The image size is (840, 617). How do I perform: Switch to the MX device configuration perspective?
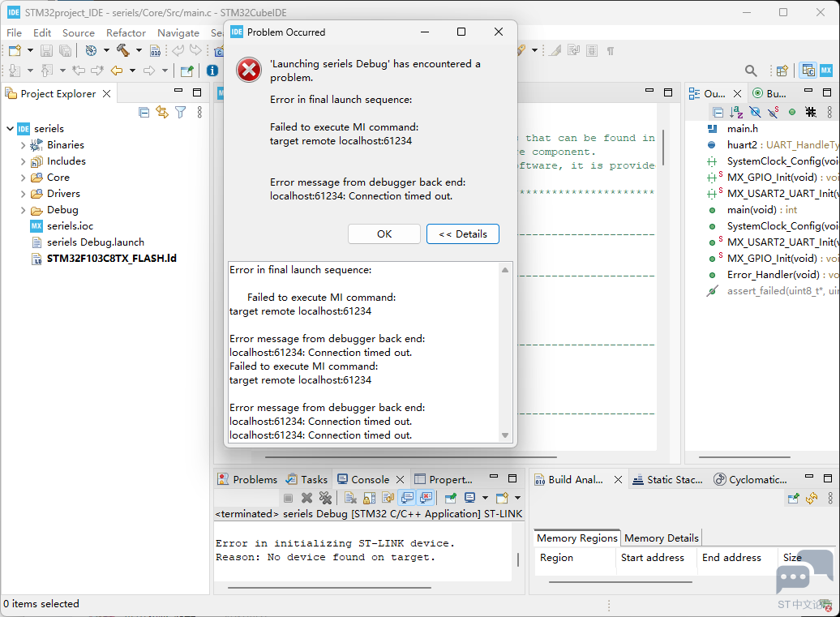(x=826, y=71)
